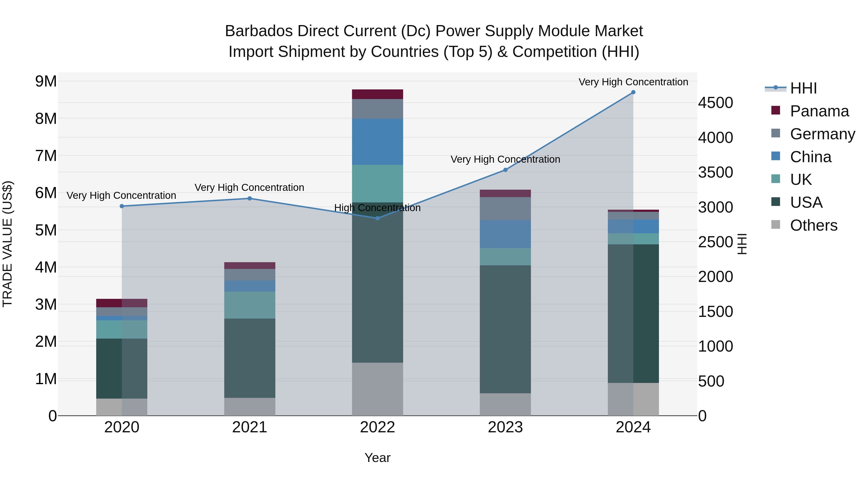
Task: Click the China segment of 2022 bar
Action: coord(377,142)
